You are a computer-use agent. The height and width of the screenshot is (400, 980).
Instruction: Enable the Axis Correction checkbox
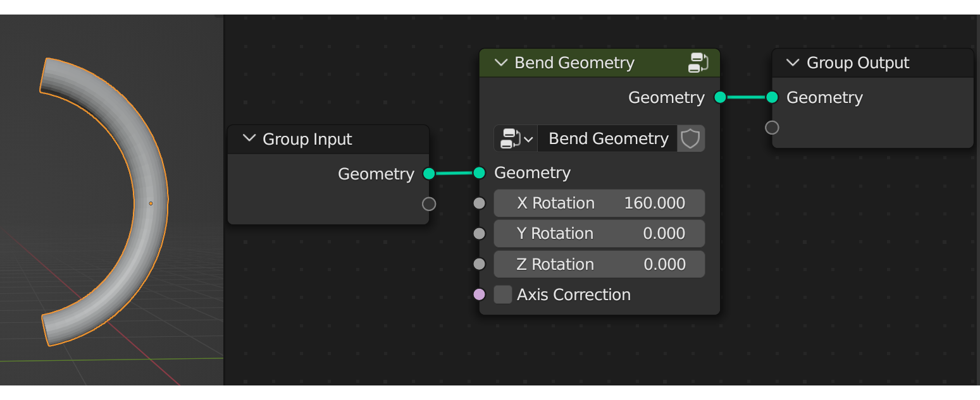point(503,294)
